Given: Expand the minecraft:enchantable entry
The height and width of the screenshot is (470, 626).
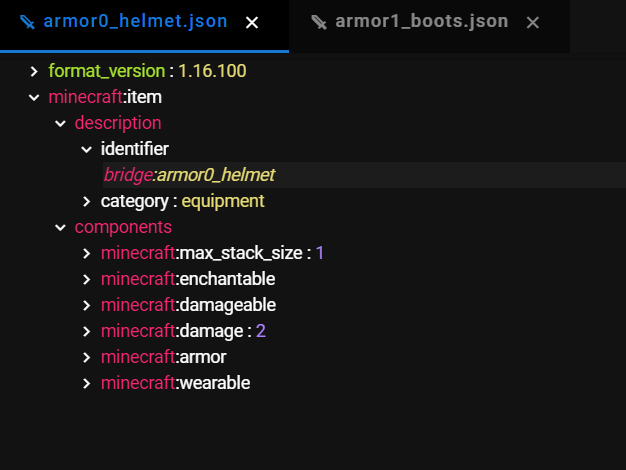Looking at the screenshot, I should 188,279.
